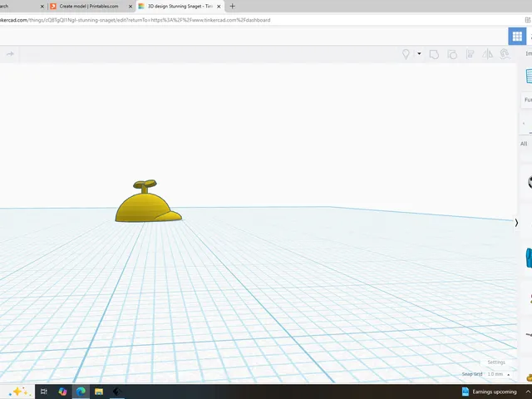Open the dropdown arrow beside the lightbulb
Image resolution: width=532 pixels, height=399 pixels.
419,53
